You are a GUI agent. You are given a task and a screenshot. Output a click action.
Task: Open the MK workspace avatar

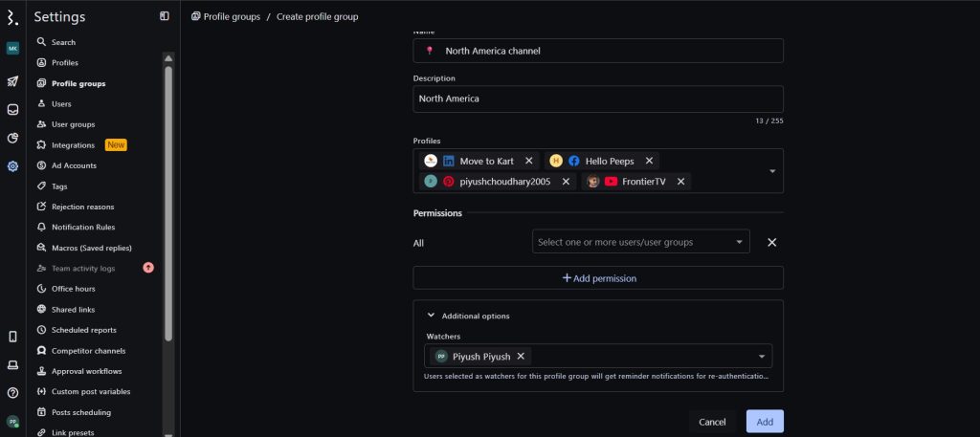[12, 49]
